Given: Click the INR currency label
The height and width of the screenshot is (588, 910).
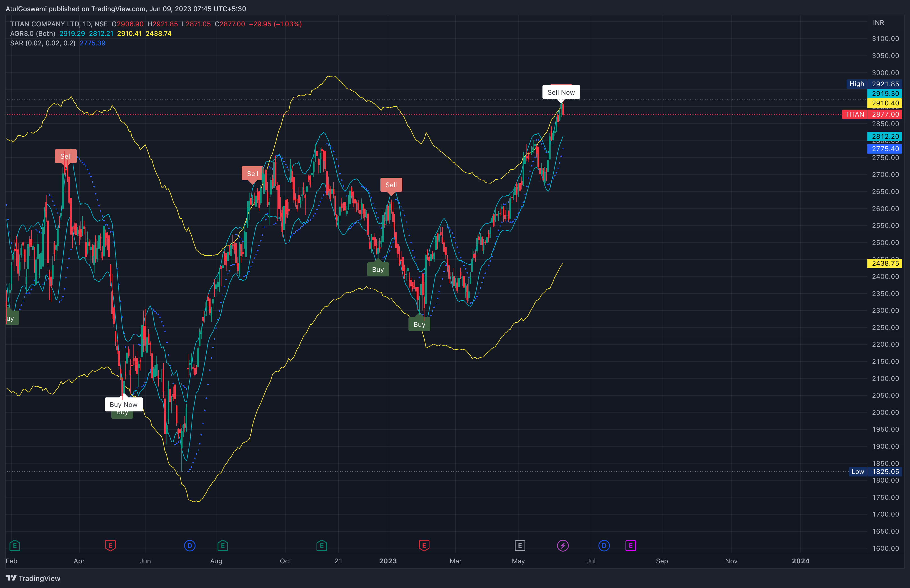Looking at the screenshot, I should [x=878, y=22].
